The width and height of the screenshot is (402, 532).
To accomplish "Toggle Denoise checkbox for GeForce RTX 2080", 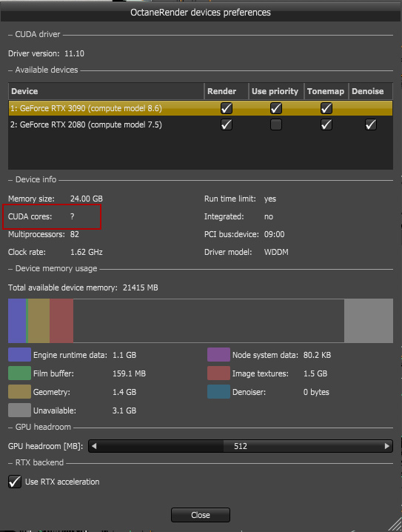I will (x=370, y=124).
